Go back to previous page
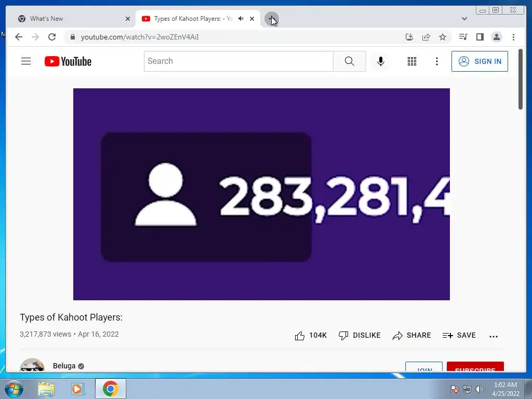Image resolution: width=532 pixels, height=399 pixels. (x=19, y=37)
